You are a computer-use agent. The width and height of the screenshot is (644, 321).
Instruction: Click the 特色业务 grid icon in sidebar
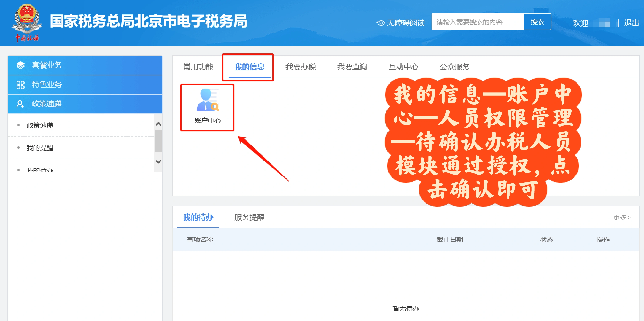[x=21, y=85]
